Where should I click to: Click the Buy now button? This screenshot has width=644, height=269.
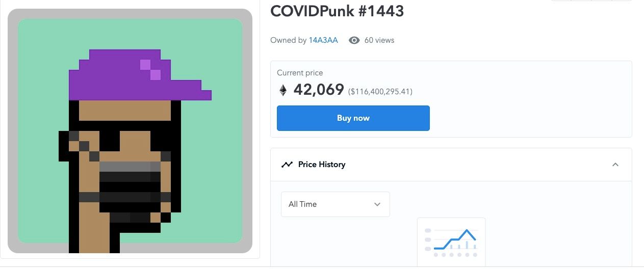coord(353,118)
